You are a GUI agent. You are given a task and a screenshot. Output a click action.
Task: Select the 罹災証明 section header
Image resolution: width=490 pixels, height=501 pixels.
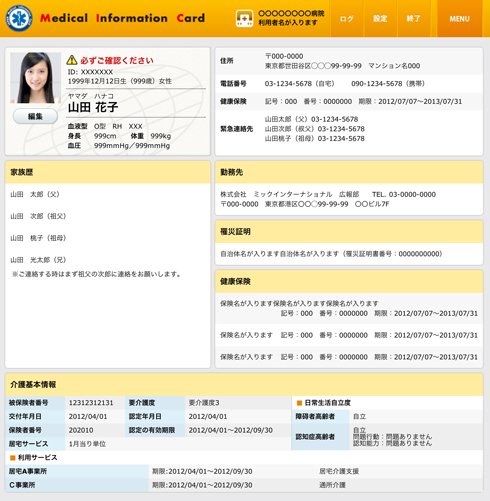click(349, 232)
